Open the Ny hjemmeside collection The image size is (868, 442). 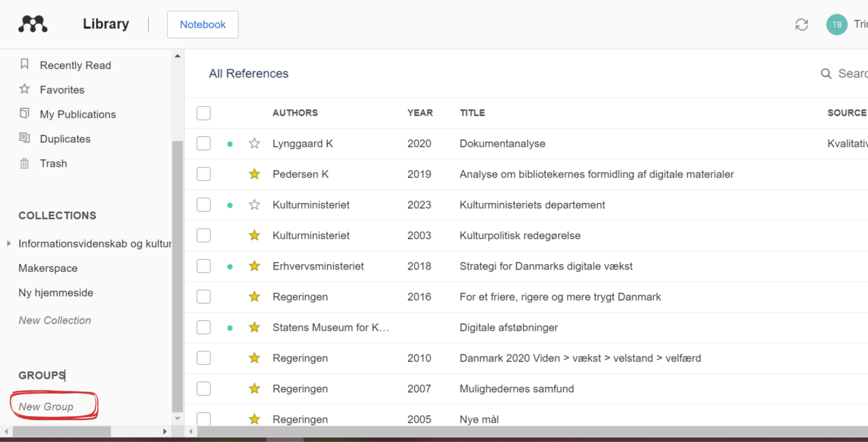(56, 293)
